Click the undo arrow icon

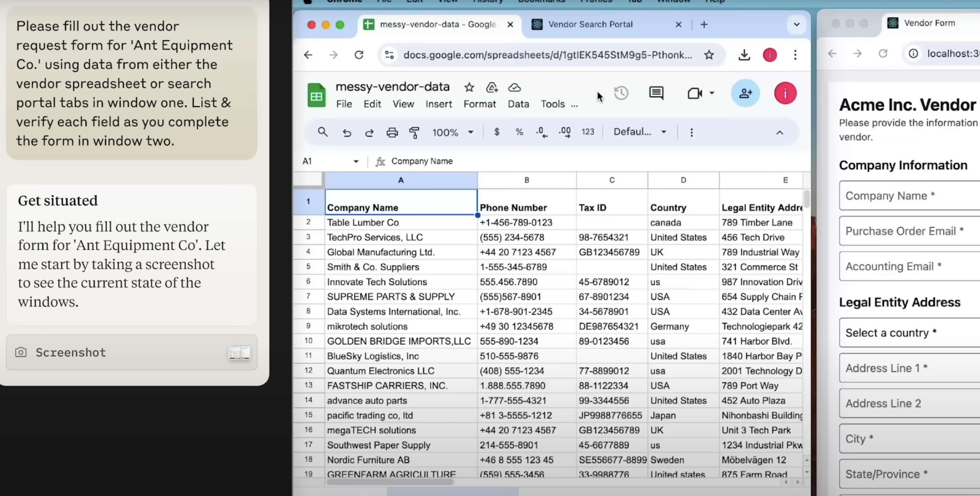point(347,132)
